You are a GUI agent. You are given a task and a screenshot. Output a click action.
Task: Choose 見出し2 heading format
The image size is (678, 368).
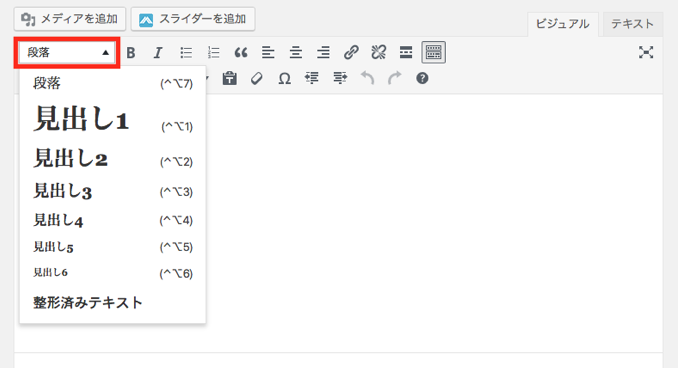pos(112,158)
